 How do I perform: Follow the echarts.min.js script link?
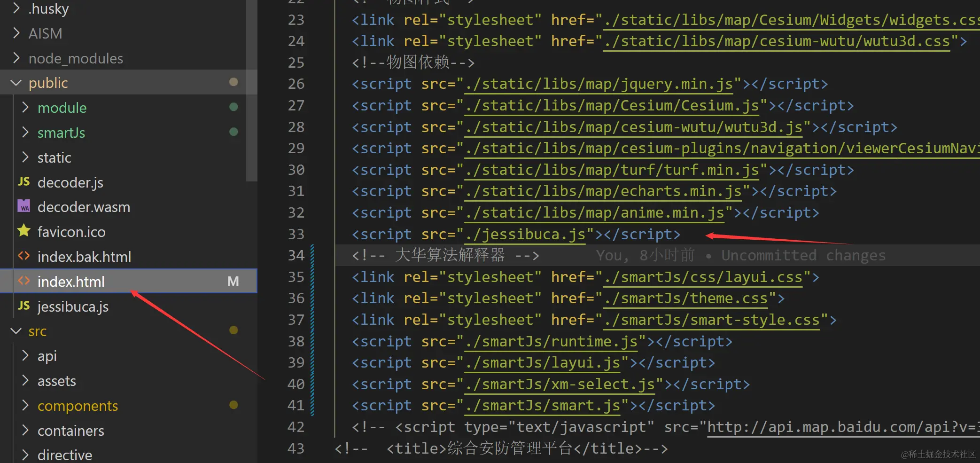click(x=603, y=191)
